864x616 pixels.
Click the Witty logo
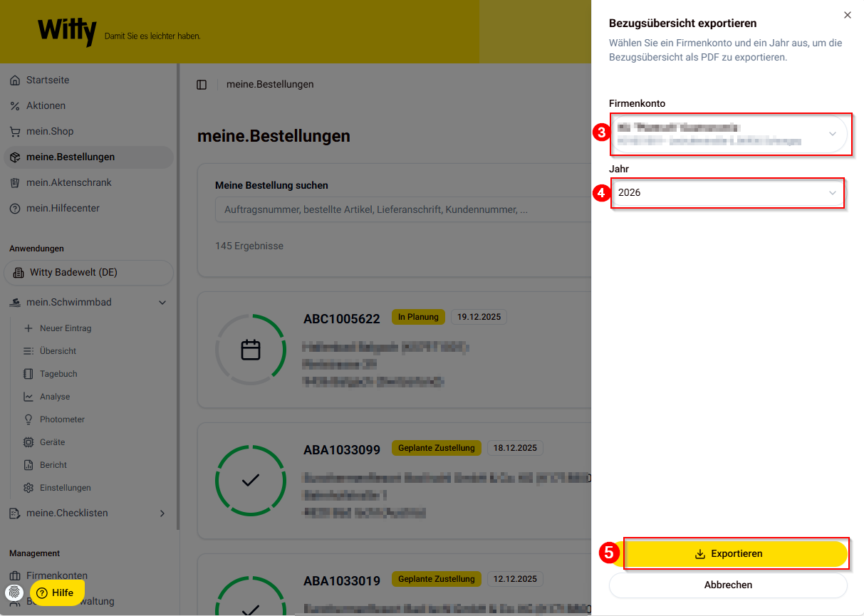tap(67, 31)
